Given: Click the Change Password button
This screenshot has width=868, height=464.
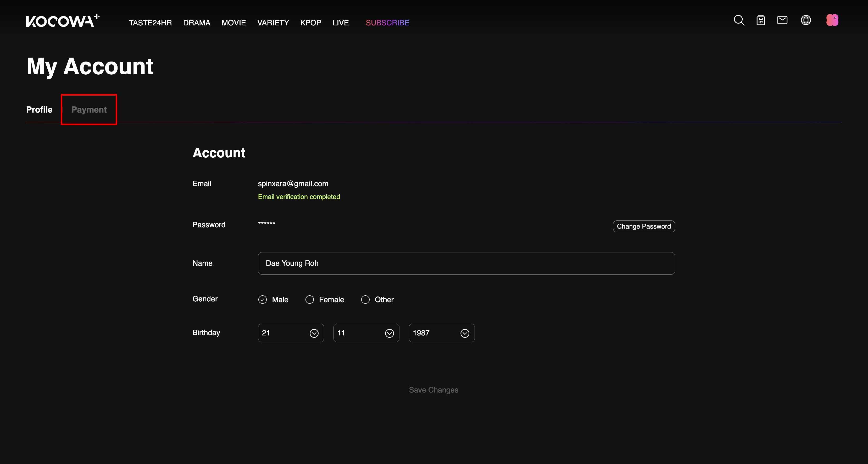Looking at the screenshot, I should click(x=643, y=226).
